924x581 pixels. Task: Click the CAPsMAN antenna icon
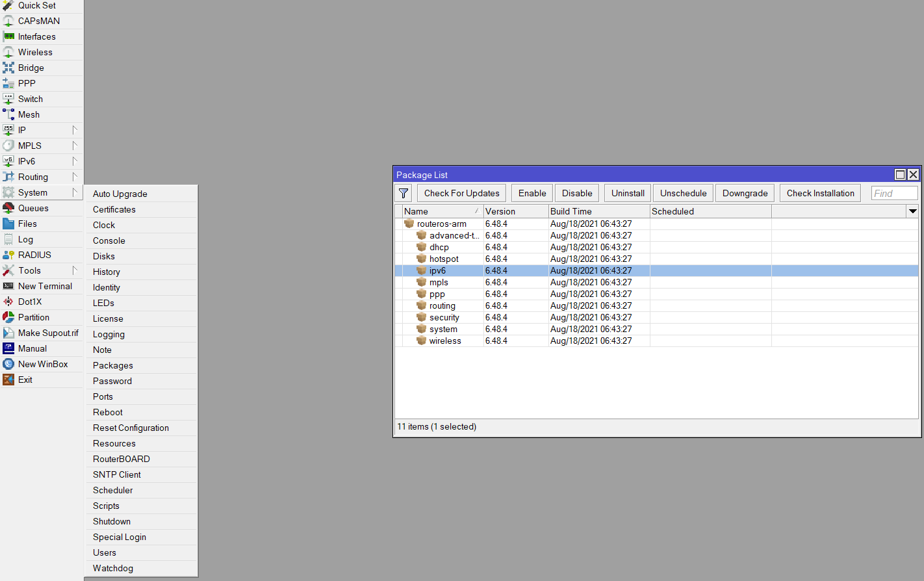(x=8, y=21)
